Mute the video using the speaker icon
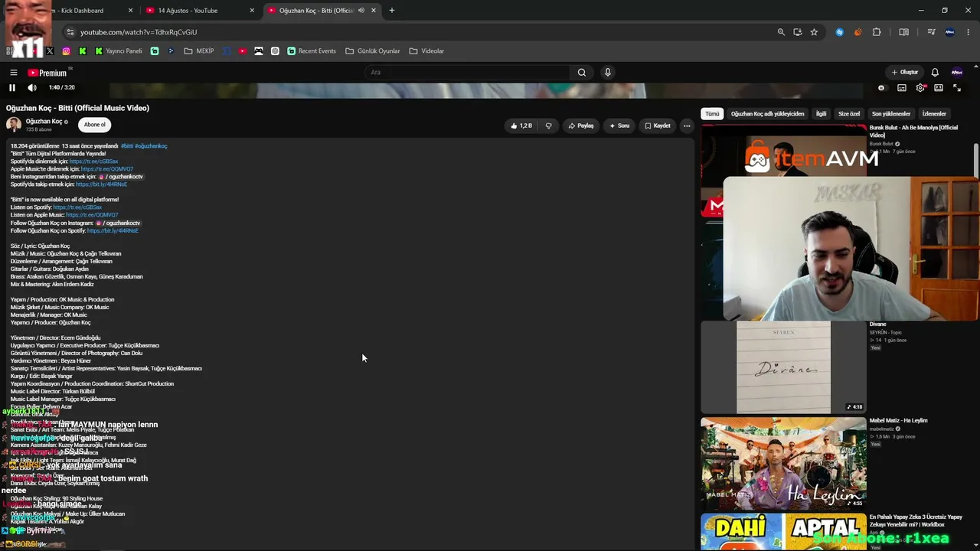This screenshot has height=551, width=980. (32, 88)
